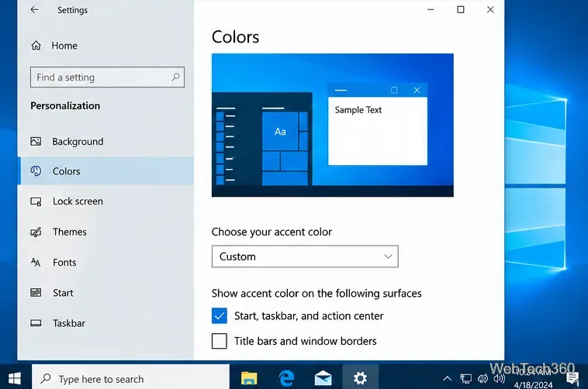Select the Colors palette icon
Image resolution: width=588 pixels, height=389 pixels.
click(x=36, y=171)
